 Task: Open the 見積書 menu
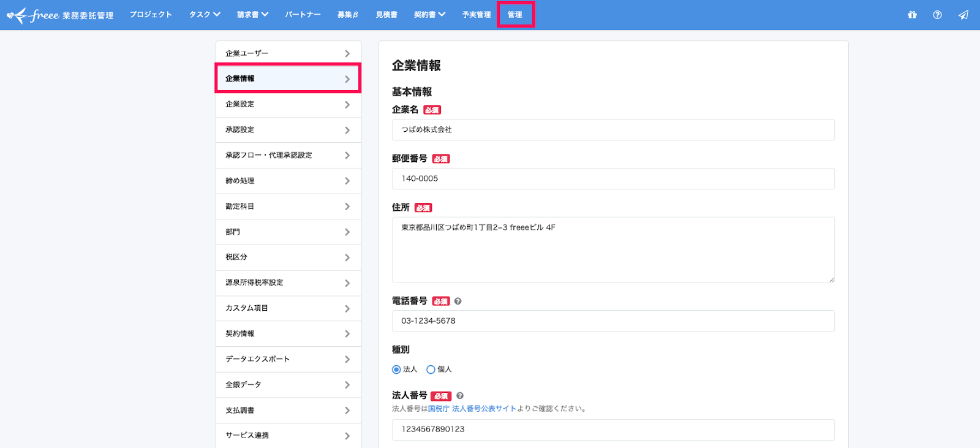[x=386, y=15]
